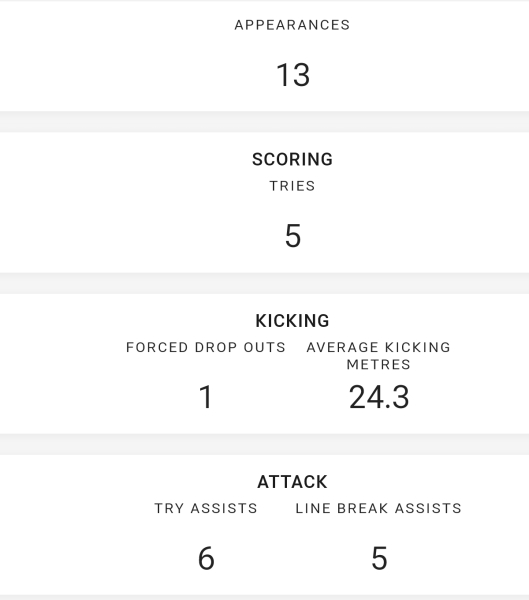Click the TRIES stat label
The height and width of the screenshot is (600, 529).
pyautogui.click(x=292, y=186)
